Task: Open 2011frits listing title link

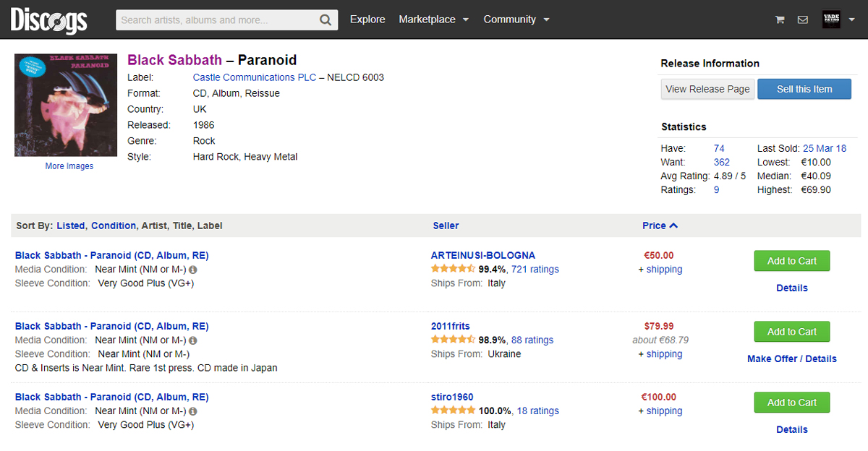Action: pyautogui.click(x=111, y=326)
